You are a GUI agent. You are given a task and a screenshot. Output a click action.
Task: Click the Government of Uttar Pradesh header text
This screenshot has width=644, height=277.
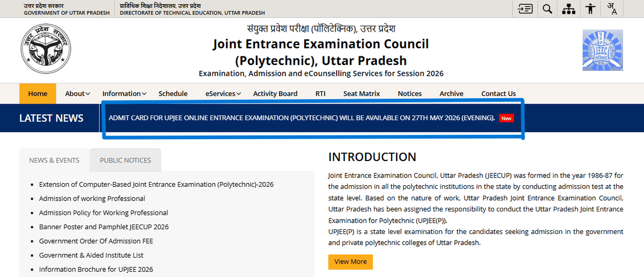(x=67, y=13)
